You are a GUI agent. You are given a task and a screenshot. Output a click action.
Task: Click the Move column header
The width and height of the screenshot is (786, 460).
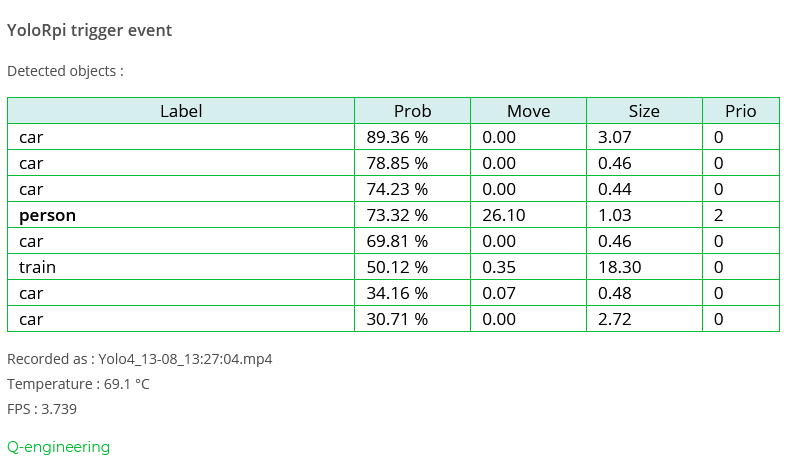528,111
